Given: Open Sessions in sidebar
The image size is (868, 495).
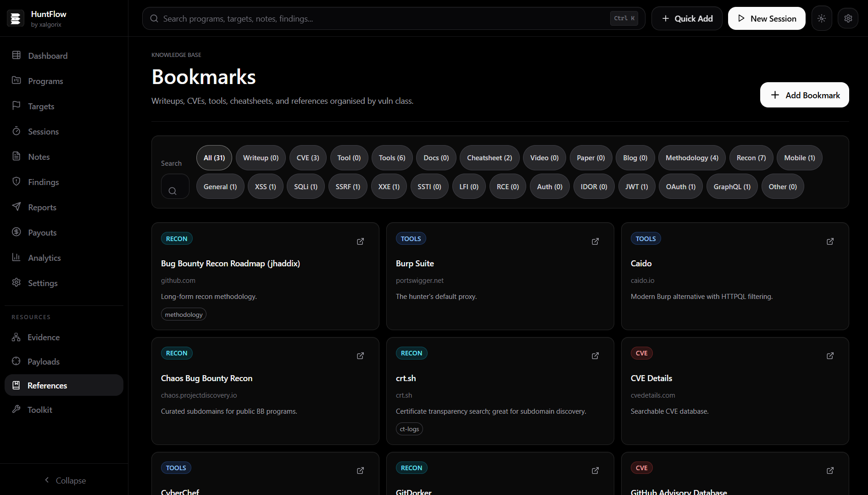Looking at the screenshot, I should coord(64,131).
